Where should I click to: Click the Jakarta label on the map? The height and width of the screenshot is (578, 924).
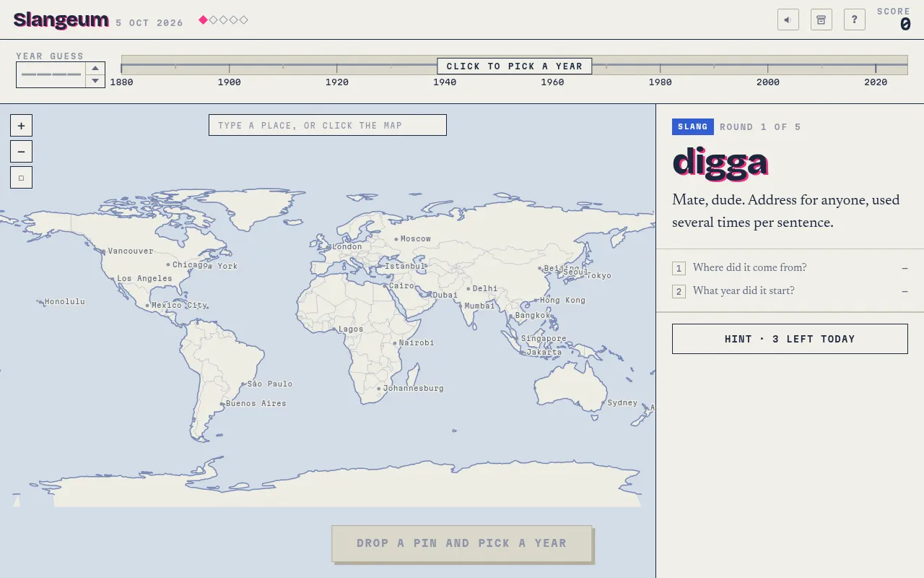point(544,353)
